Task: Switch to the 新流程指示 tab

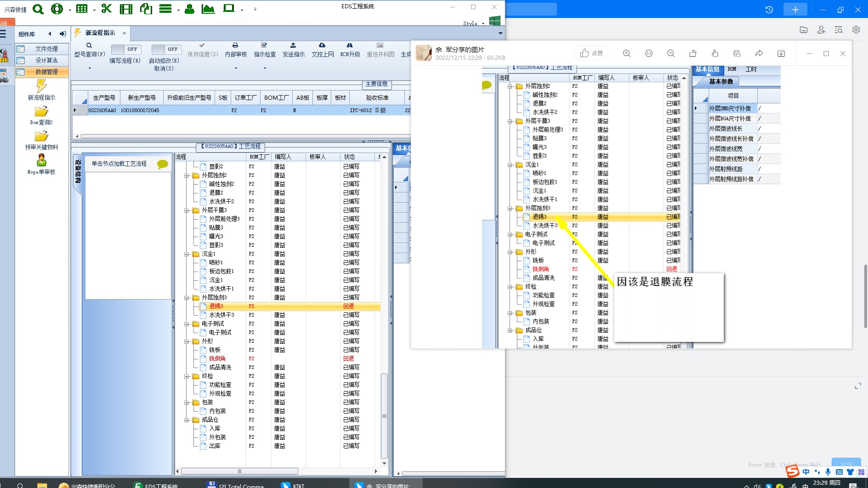Action: click(100, 33)
